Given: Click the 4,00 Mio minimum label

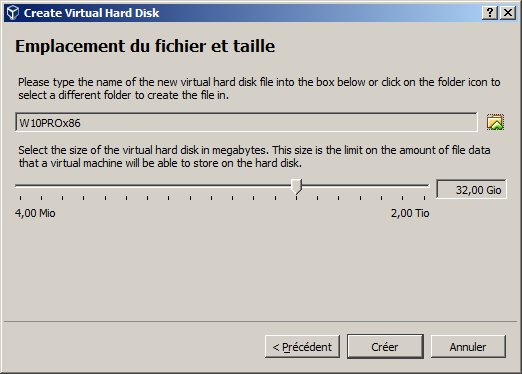Looking at the screenshot, I should coord(35,213).
